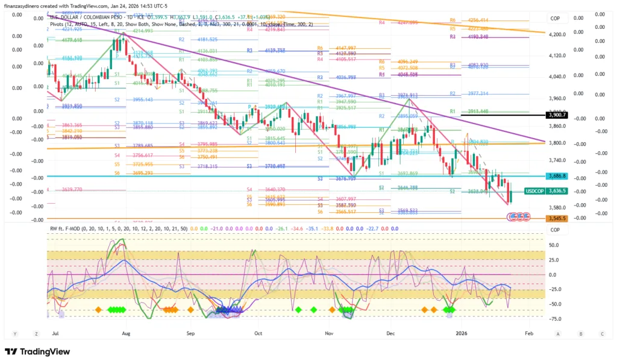
Task: Click the circular C button below the chart
Action: 602,333
